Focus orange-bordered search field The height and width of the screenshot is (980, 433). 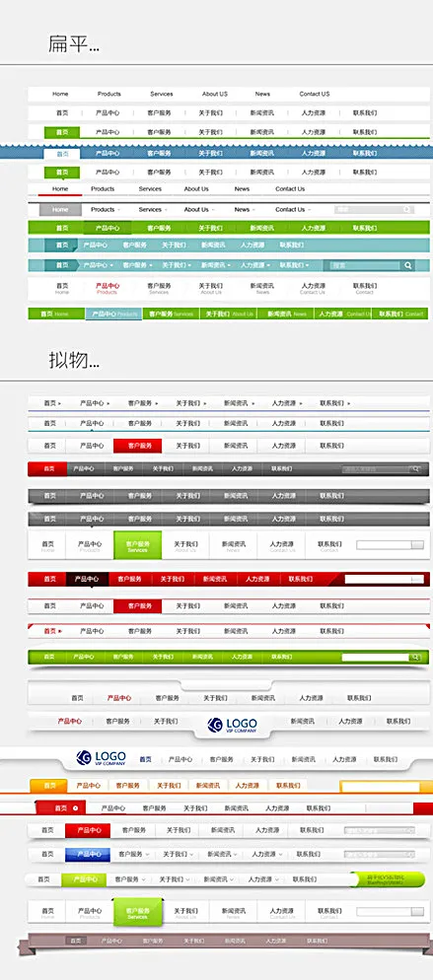point(380,786)
